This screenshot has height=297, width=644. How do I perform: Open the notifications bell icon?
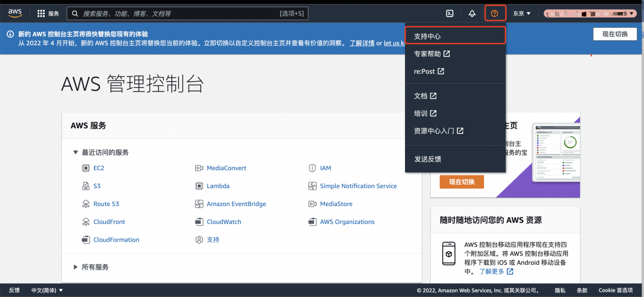click(x=472, y=14)
